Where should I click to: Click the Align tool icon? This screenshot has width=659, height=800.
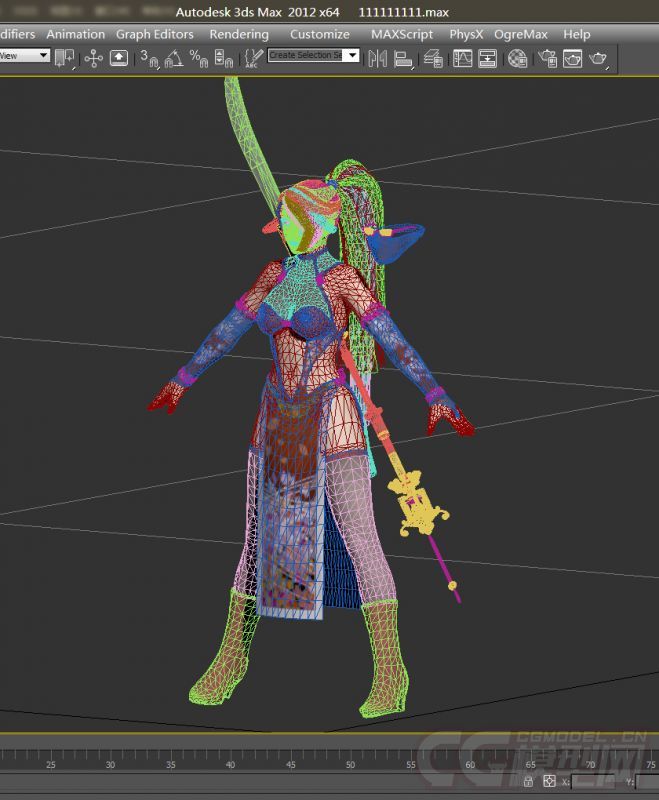404,58
